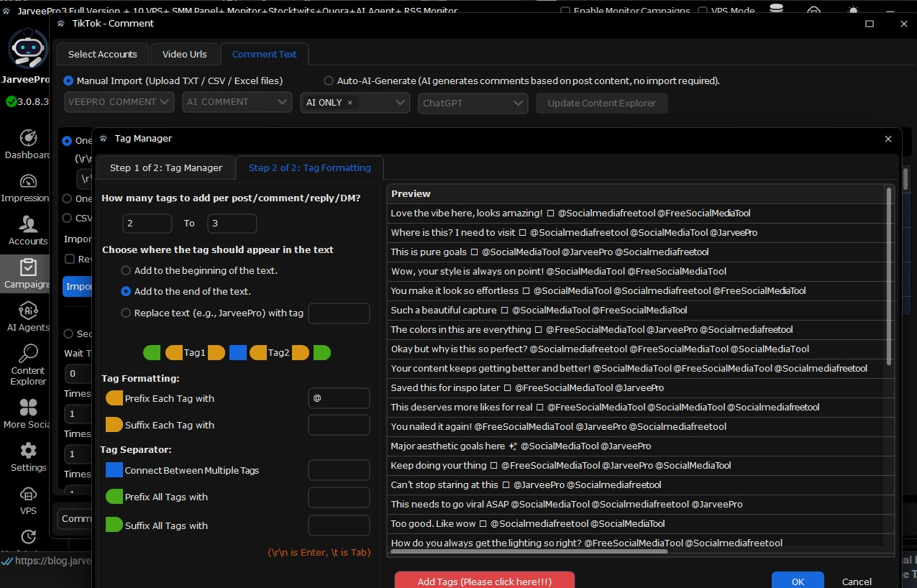Open Content Explorer magnifier icon
This screenshot has height=588, width=917.
click(28, 354)
